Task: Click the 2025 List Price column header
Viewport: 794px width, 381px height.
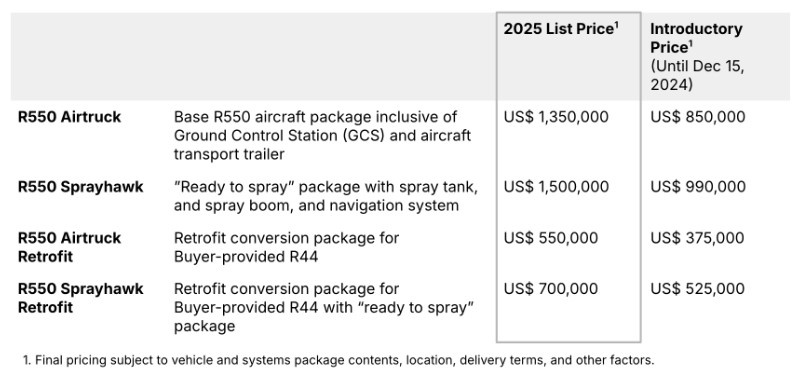Action: point(561,29)
